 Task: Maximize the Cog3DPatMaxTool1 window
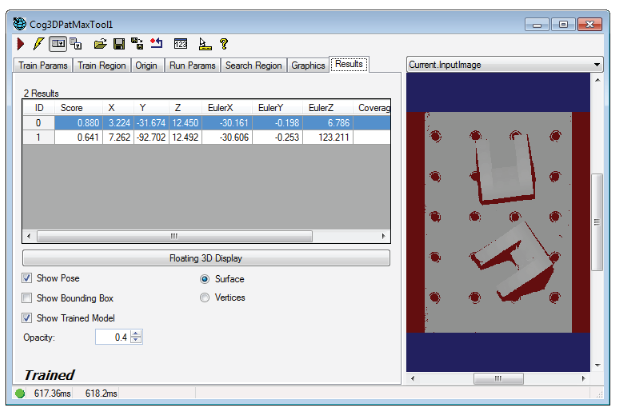tap(563, 24)
